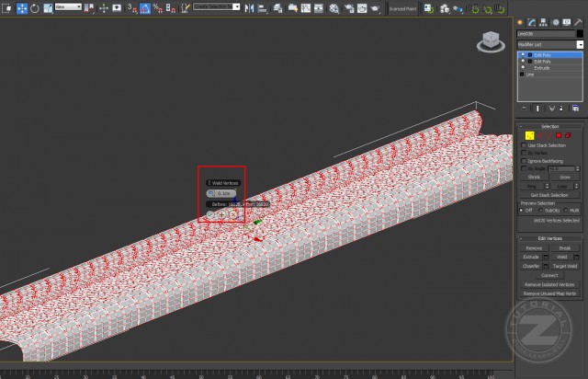588x379 pixels.
Task: Activate the Select and Rotate tool
Action: pyautogui.click(x=35, y=8)
